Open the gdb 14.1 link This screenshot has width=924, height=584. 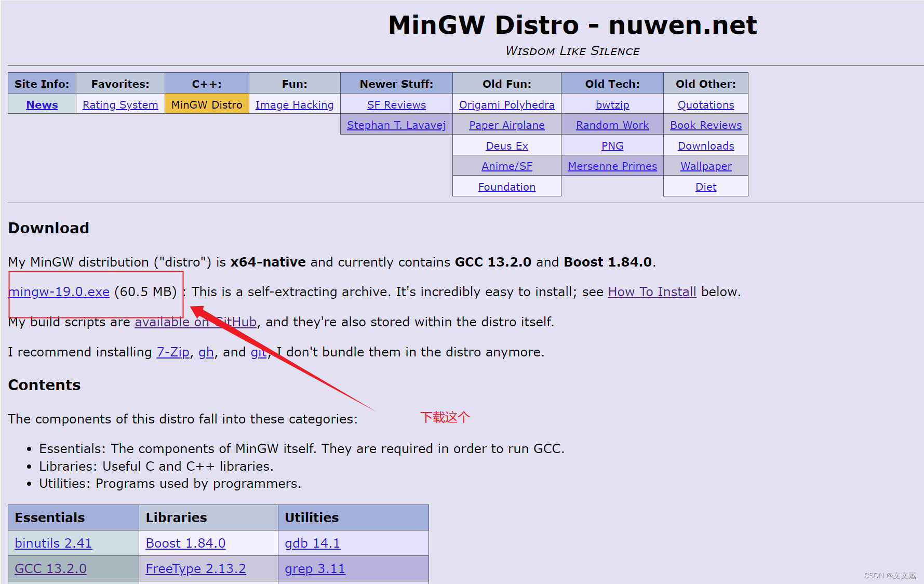[x=312, y=543]
